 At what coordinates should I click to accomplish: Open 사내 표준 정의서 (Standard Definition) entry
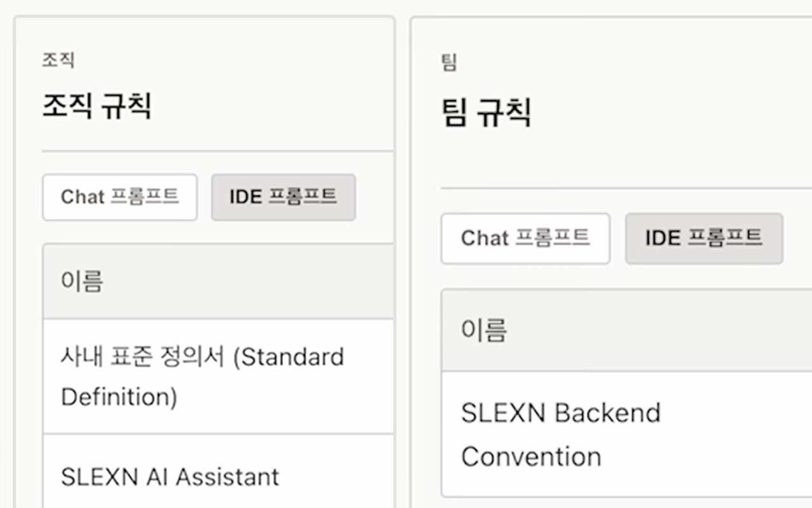pyautogui.click(x=218, y=377)
